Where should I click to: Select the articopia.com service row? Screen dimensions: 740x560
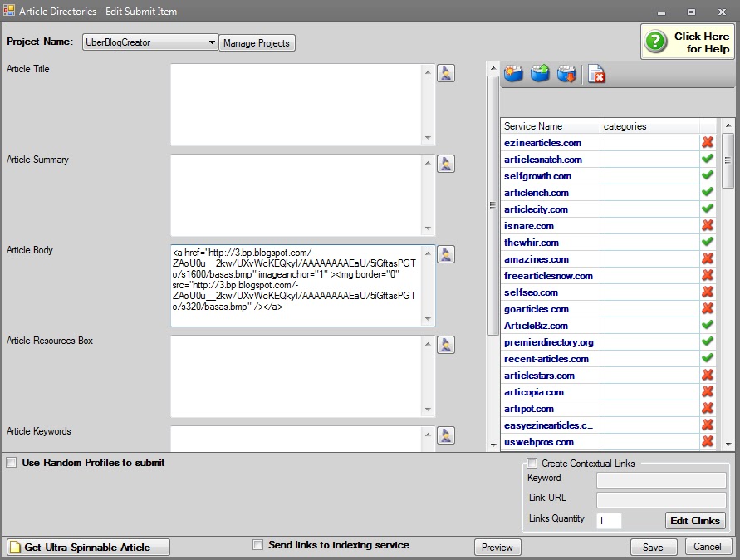[608, 392]
